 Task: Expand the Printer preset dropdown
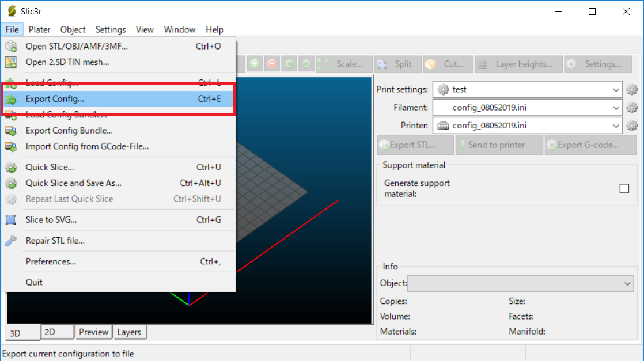coord(528,126)
